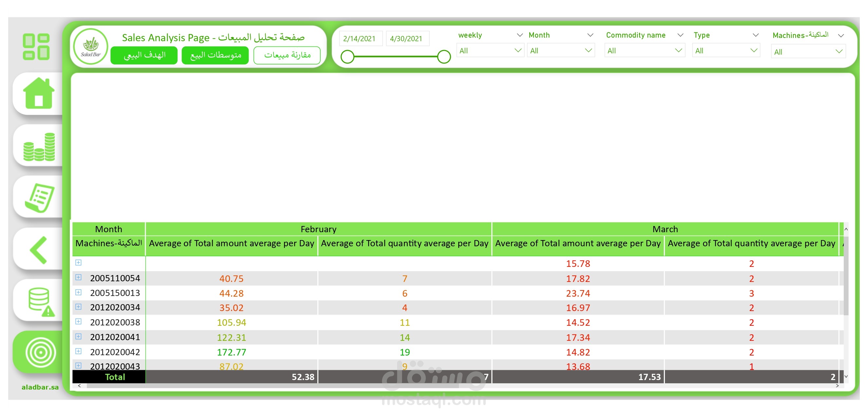Click the back arrow sidebar icon

tap(38, 250)
